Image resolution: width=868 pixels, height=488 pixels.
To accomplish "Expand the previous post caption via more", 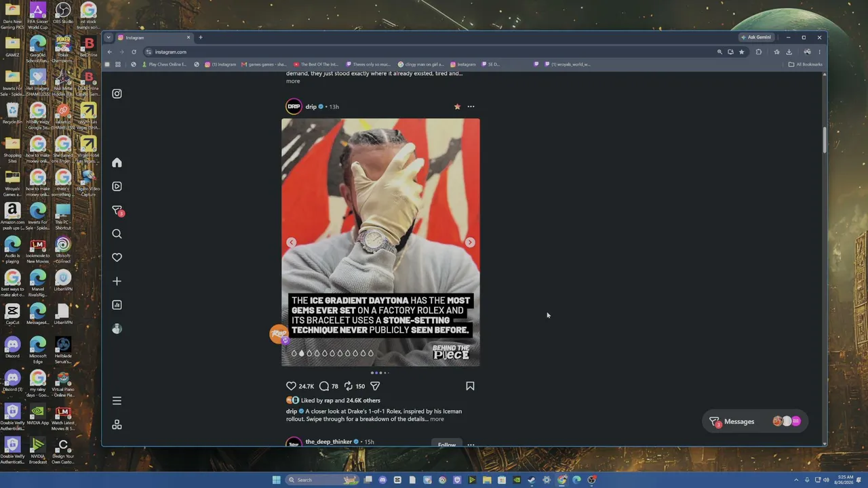I will click(293, 81).
